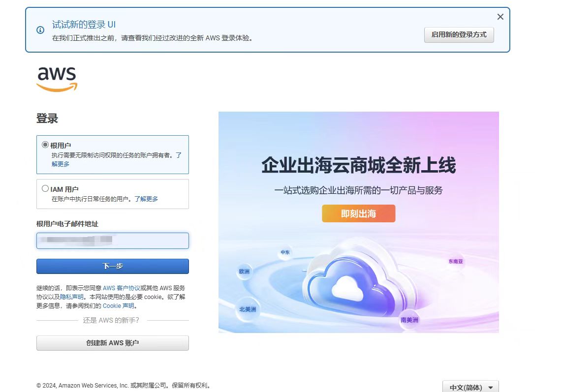The height and width of the screenshot is (392, 561).
Task: Open the 隐私声明 link
Action: pos(71,297)
